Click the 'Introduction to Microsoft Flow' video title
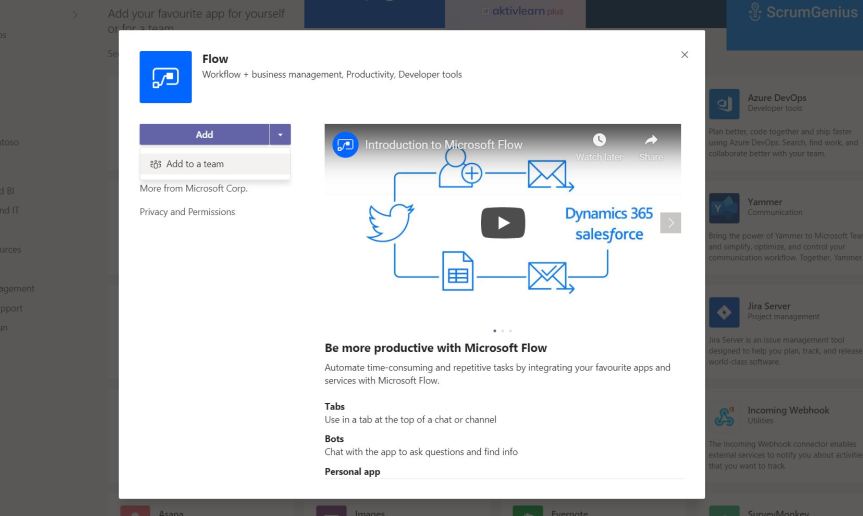The width and height of the screenshot is (863, 516). coord(443,145)
